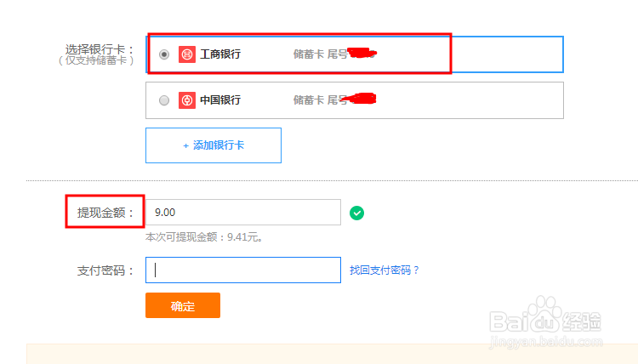Click the 工商银行 bank name text
Image resolution: width=638 pixels, height=364 pixels.
point(220,54)
